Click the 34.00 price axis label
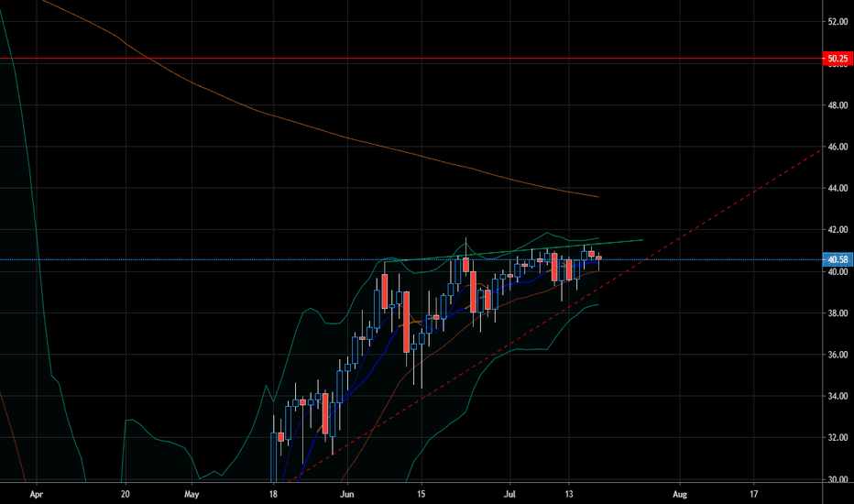This screenshot has height=504, width=854. point(838,396)
